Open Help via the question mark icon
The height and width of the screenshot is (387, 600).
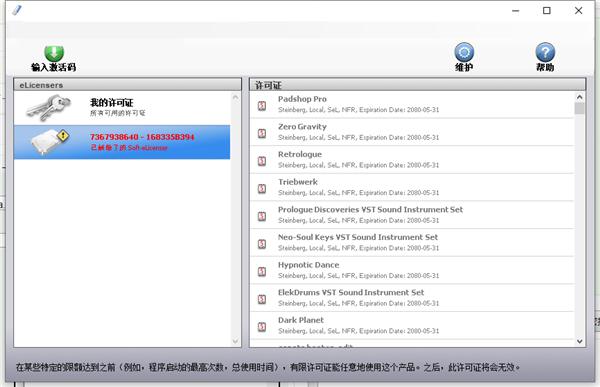(x=545, y=52)
